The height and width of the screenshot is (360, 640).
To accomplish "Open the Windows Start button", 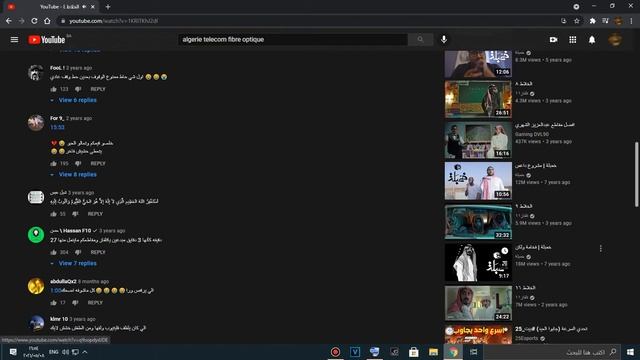I will 630,352.
